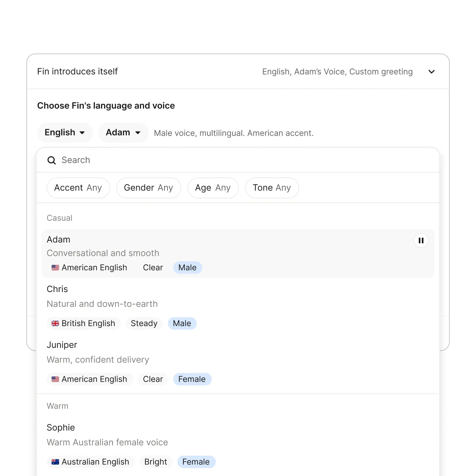This screenshot has height=476, width=476.
Task: Open the Tone filter
Action: [x=272, y=187]
